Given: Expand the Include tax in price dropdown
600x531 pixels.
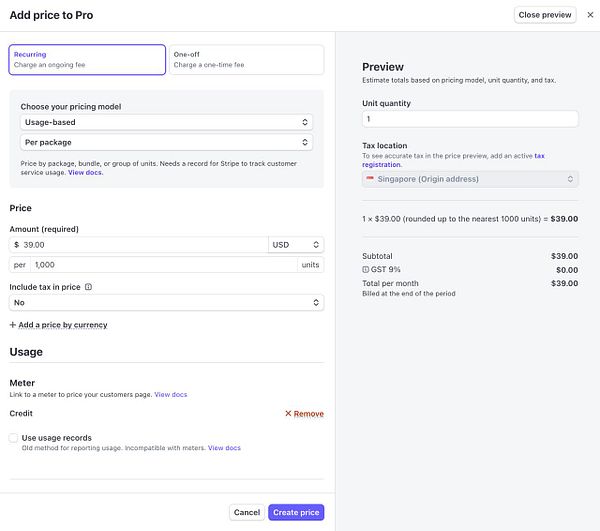Looking at the screenshot, I should (166, 302).
